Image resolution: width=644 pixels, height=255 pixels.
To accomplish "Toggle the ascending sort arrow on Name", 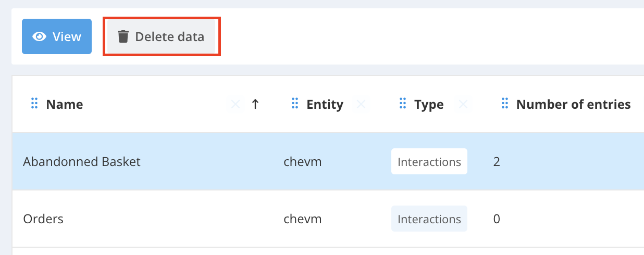I will [x=255, y=105].
